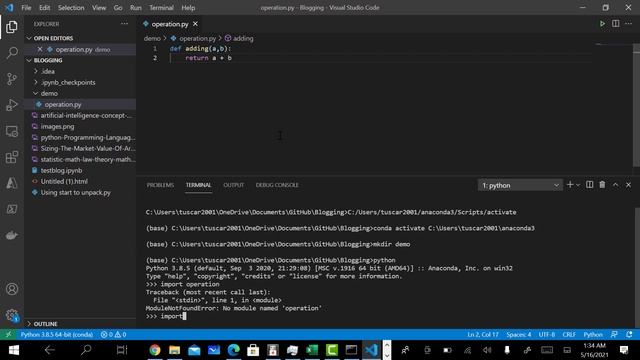
Task: Open Windows Start menu
Action: tap(13, 350)
